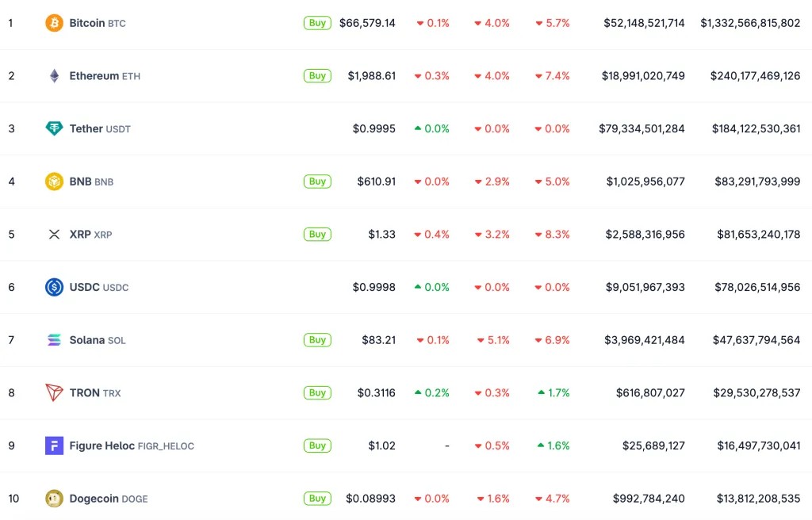Click TRON's 24h volume $616,807,027
Image resolution: width=812 pixels, height=520 pixels.
pyautogui.click(x=650, y=392)
